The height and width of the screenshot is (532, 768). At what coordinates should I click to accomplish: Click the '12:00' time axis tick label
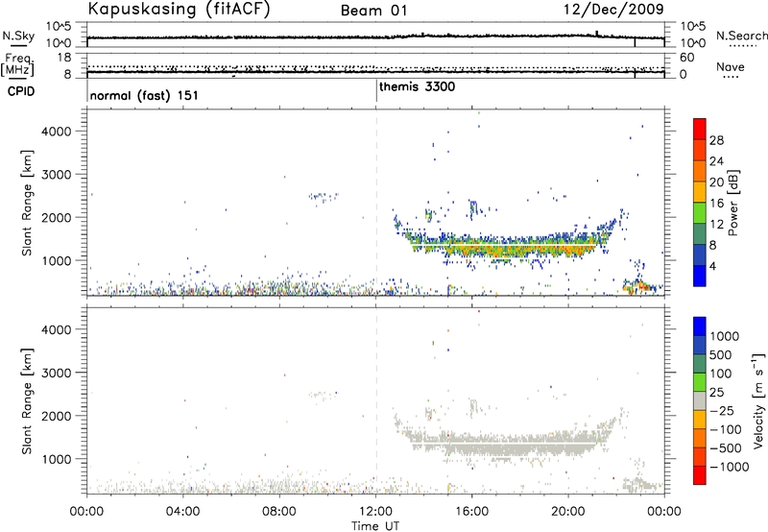375,512
